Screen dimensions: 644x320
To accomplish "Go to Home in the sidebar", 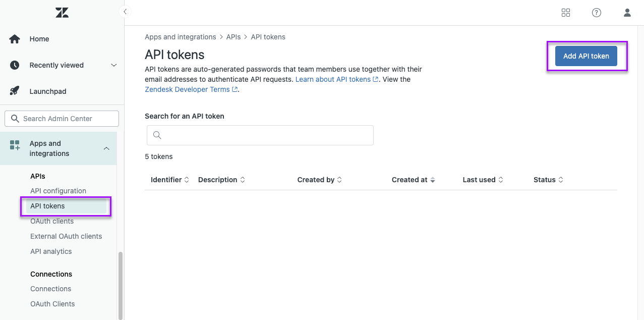I will tap(39, 39).
